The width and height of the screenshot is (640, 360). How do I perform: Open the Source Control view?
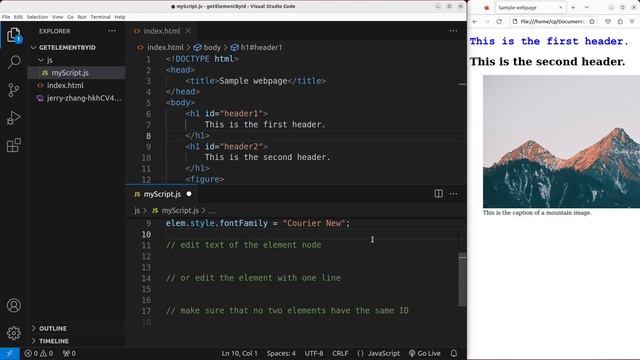[x=14, y=90]
